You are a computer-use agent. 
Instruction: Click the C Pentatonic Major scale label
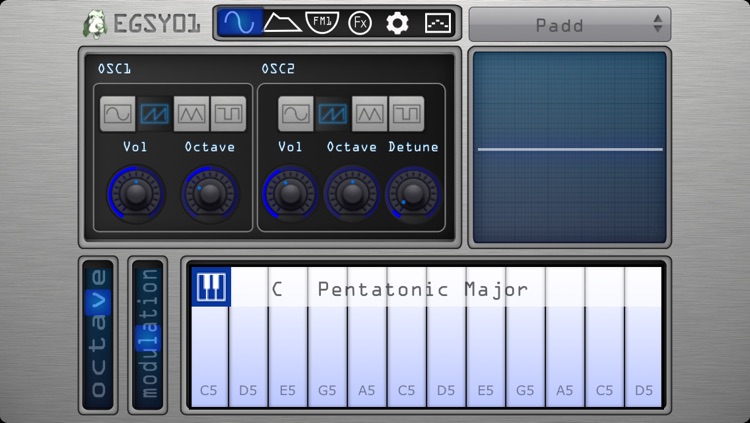point(399,289)
